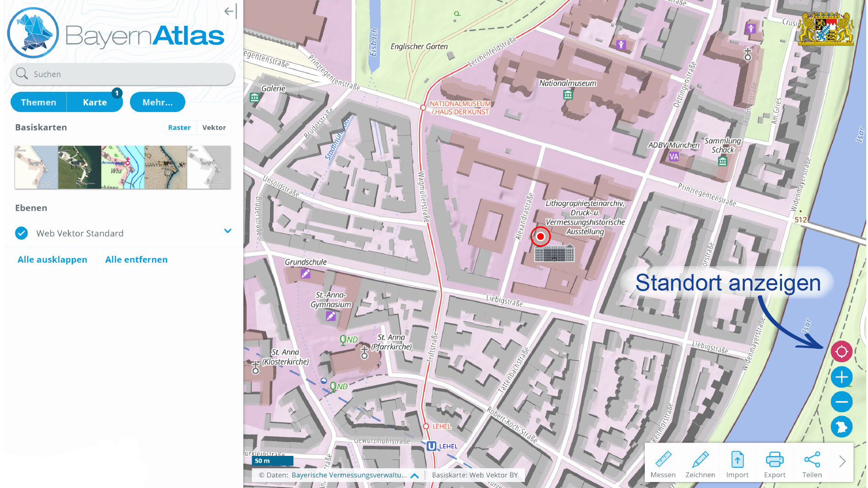Image resolution: width=868 pixels, height=488 pixels.
Task: Select the historic base map thumbnail
Action: [x=166, y=167]
